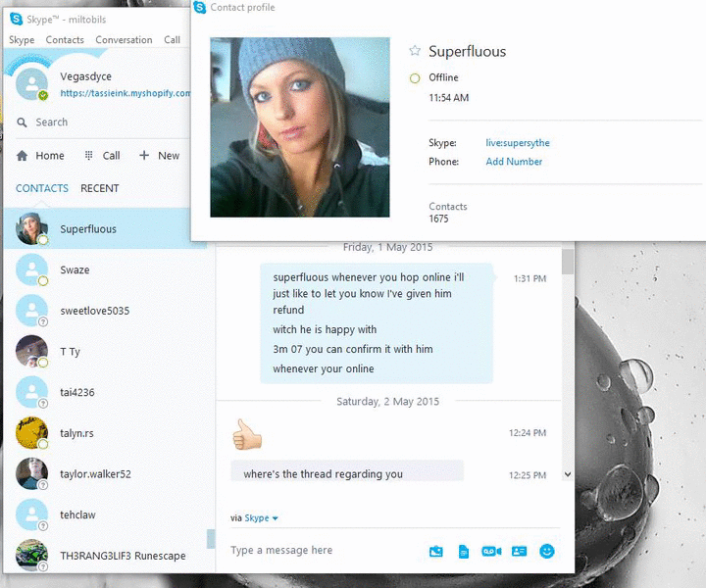Click the send contacts card icon
706x588 pixels.
[519, 551]
